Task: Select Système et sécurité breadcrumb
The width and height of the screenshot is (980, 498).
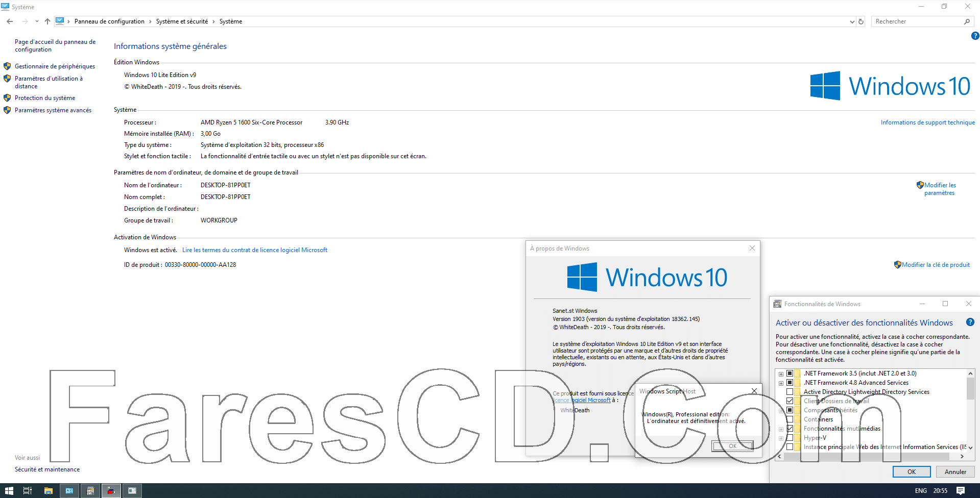Action: click(182, 21)
